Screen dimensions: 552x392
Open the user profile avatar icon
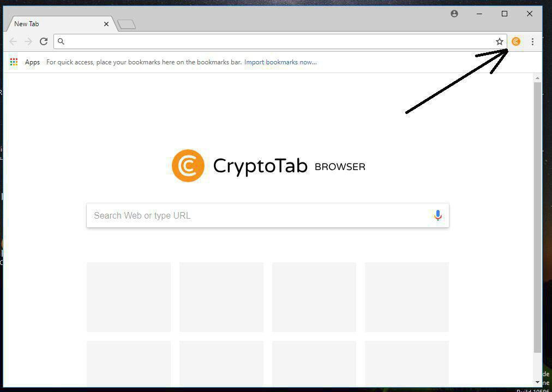point(454,14)
